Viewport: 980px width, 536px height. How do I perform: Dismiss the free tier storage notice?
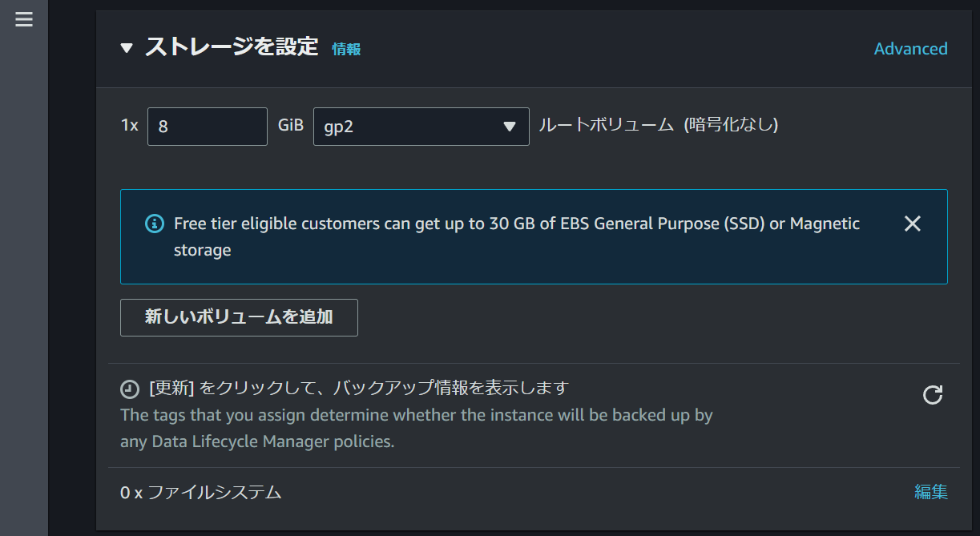(912, 224)
